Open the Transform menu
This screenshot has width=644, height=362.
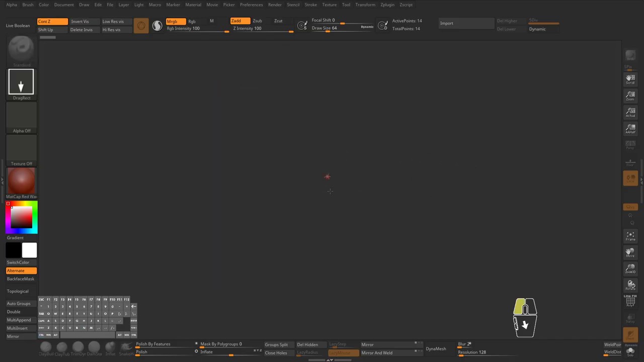pyautogui.click(x=365, y=5)
